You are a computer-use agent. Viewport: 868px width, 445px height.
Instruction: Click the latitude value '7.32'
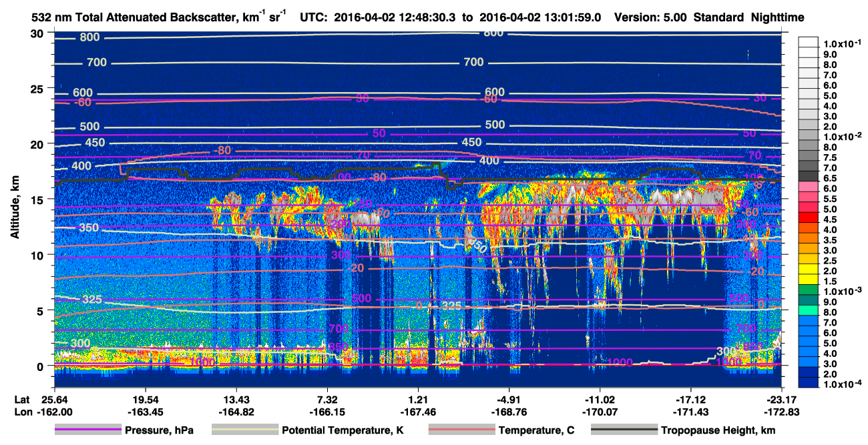[x=327, y=399]
